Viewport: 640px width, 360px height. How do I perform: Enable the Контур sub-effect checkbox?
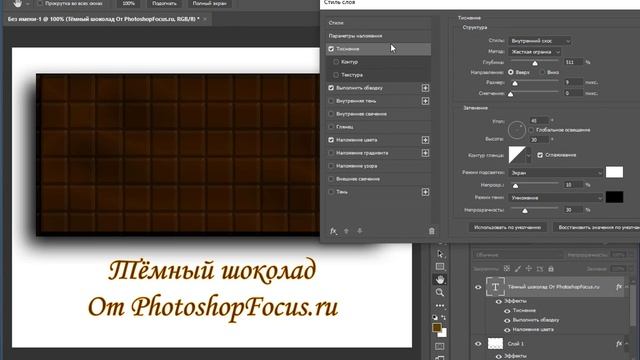click(x=336, y=62)
